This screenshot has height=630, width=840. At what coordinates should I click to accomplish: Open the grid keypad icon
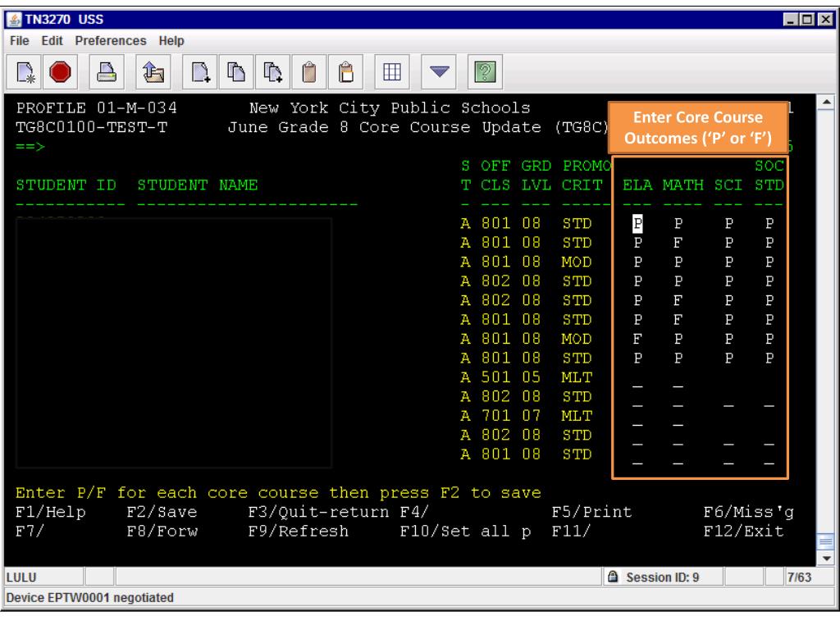click(x=391, y=72)
